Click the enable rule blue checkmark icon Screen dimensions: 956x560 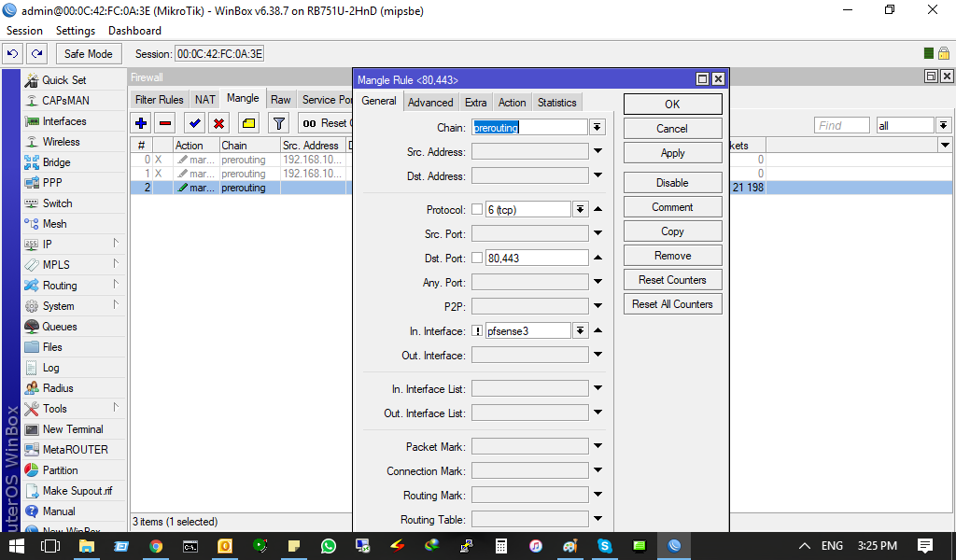(194, 123)
